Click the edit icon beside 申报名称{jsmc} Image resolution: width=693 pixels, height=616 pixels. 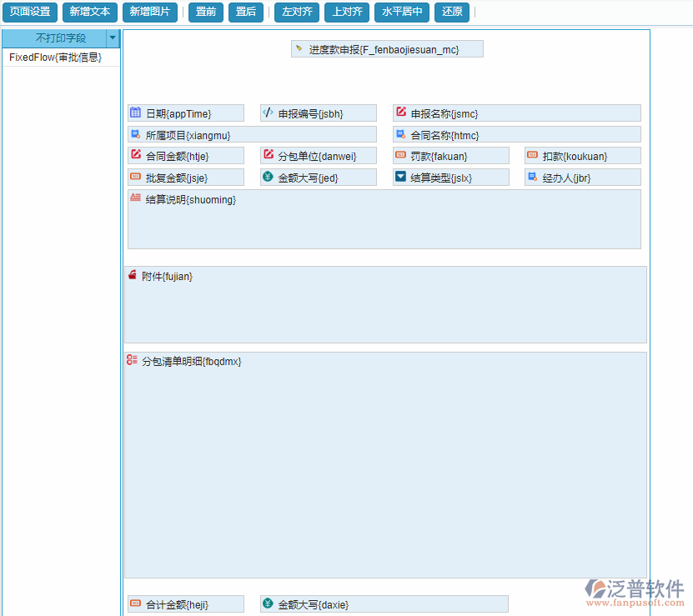click(401, 113)
